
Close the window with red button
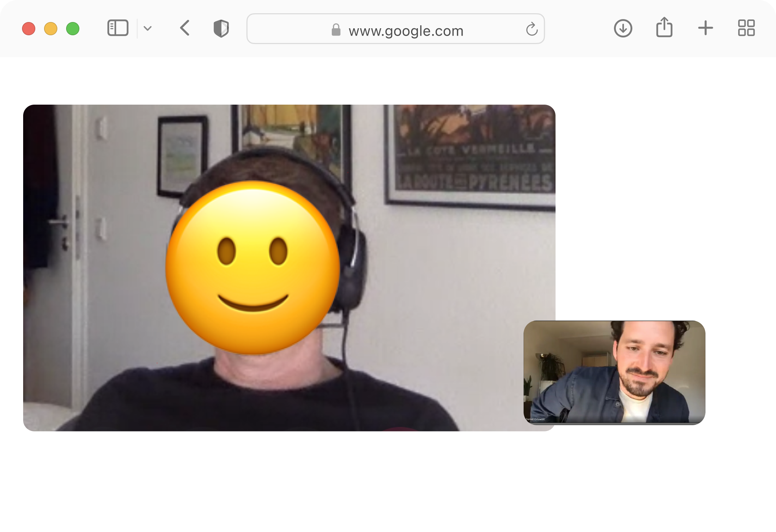(29, 29)
